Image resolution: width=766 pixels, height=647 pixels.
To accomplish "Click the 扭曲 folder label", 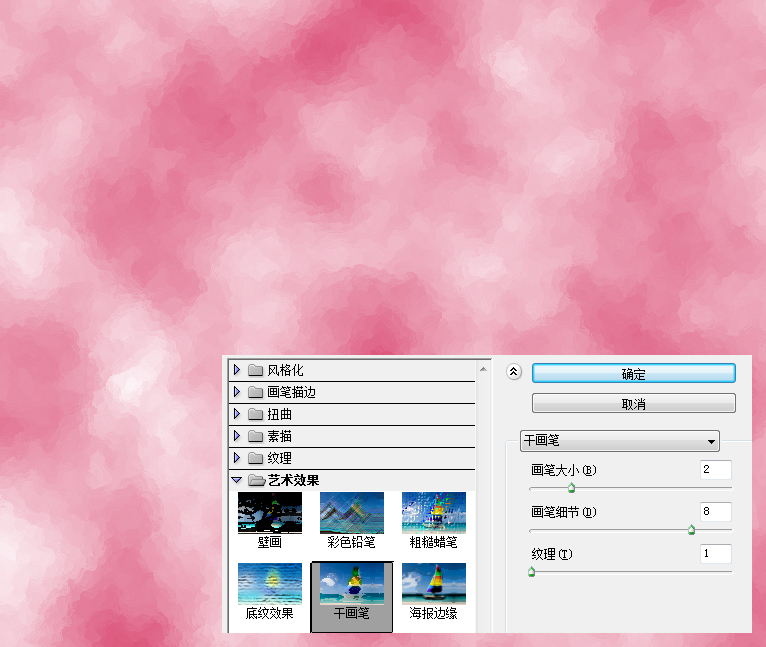I will click(x=279, y=414).
